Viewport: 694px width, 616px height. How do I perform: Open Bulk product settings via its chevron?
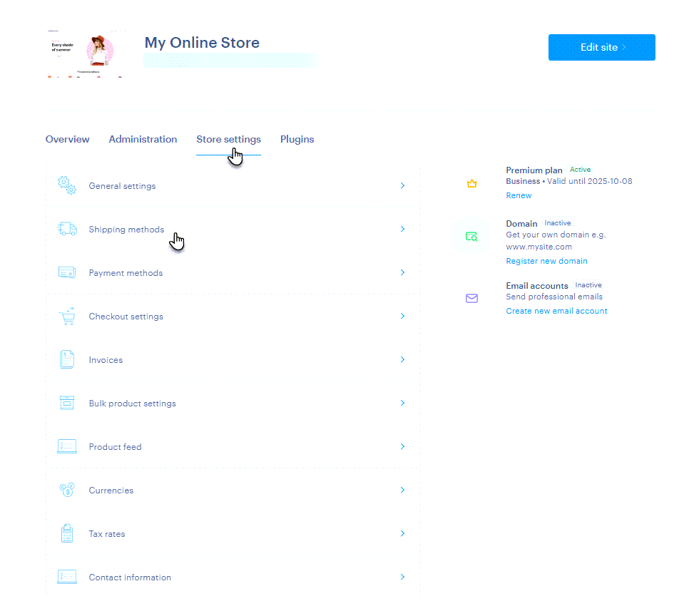[x=402, y=403]
